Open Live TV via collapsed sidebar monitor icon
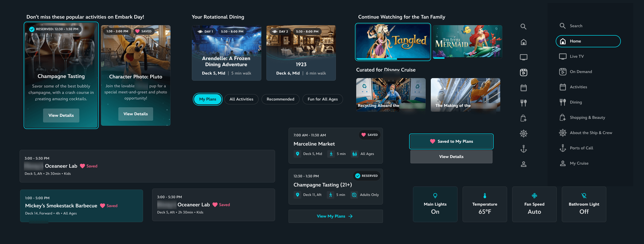The height and width of the screenshot is (244, 644). coord(523,57)
